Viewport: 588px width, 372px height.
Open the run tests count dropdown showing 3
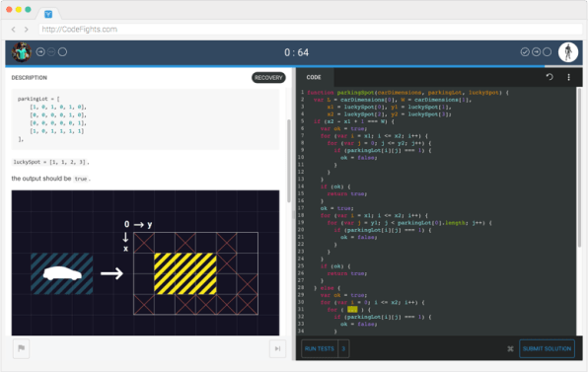[x=343, y=348]
